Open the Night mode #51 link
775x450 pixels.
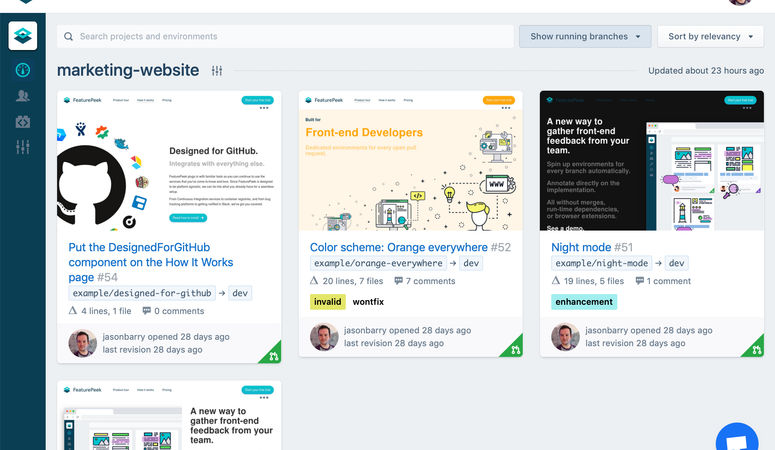pyautogui.click(x=592, y=247)
